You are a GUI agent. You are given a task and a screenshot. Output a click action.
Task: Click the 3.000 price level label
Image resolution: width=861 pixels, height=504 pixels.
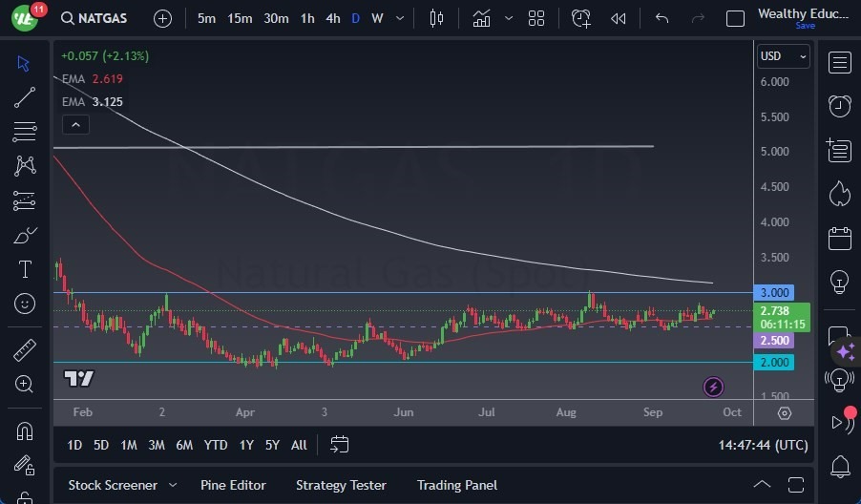point(773,293)
